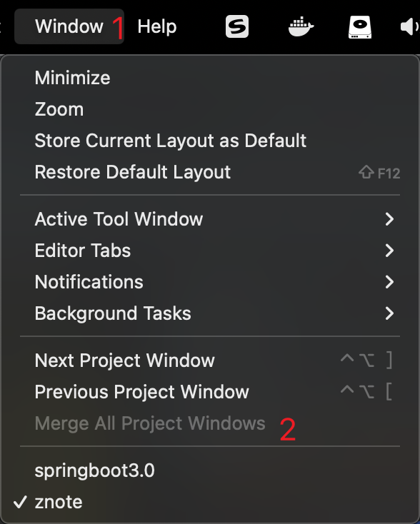Click the volume speaker icon
The height and width of the screenshot is (524, 420).
point(409,26)
